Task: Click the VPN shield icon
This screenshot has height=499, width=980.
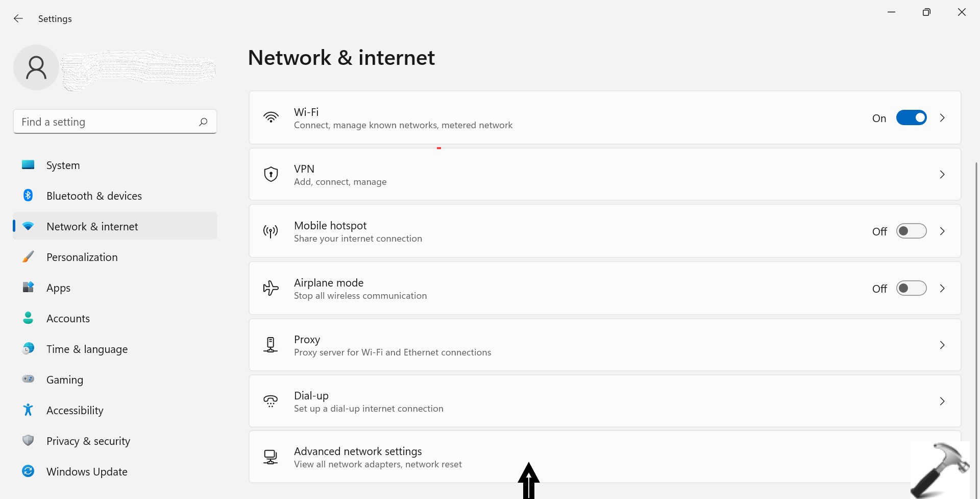Action: coord(271,174)
